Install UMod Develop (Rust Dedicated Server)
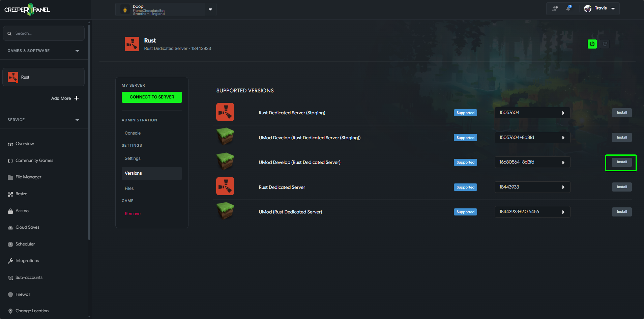The width and height of the screenshot is (644, 319). point(622,162)
